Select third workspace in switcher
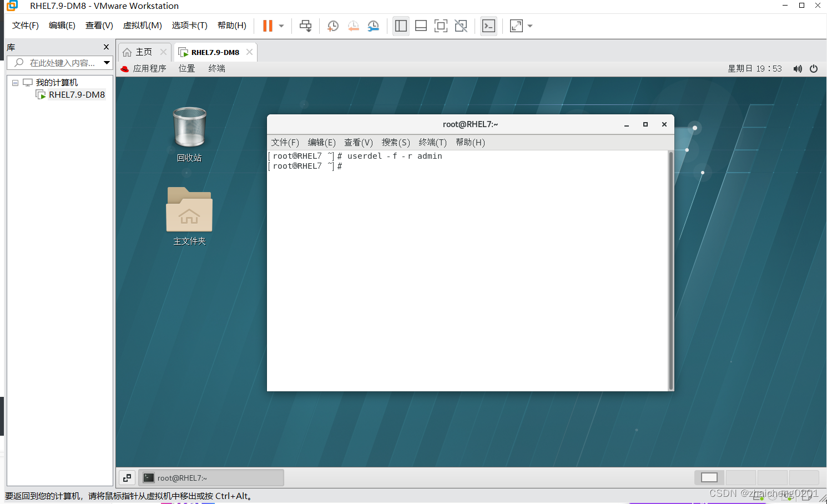This screenshot has width=827, height=504. [773, 477]
